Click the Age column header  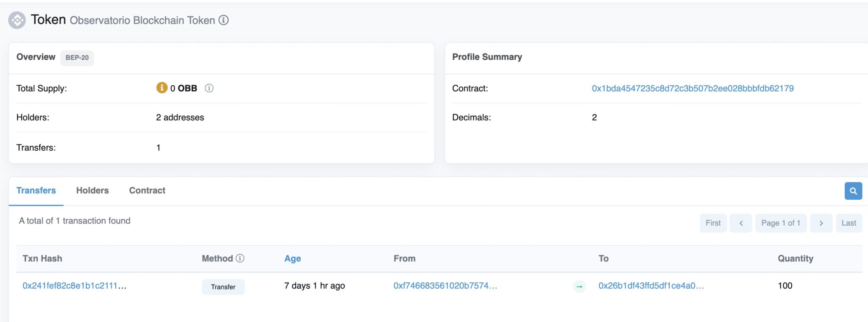[292, 258]
